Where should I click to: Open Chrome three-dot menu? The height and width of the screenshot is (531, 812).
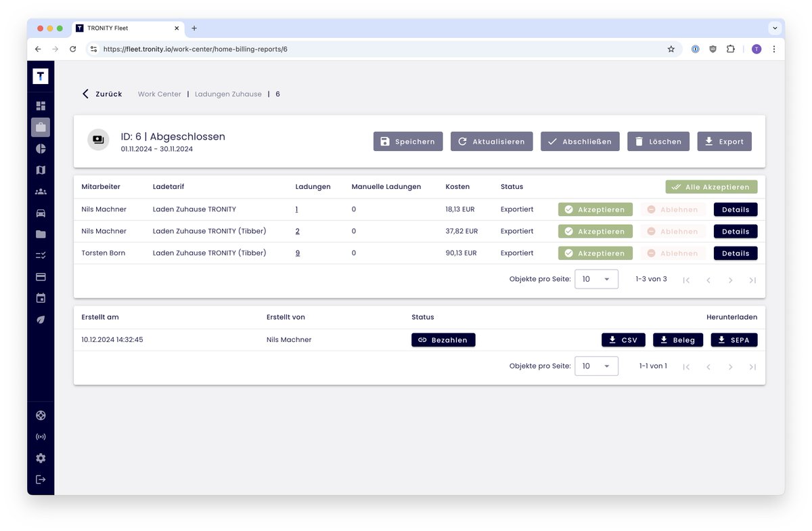[x=774, y=49]
